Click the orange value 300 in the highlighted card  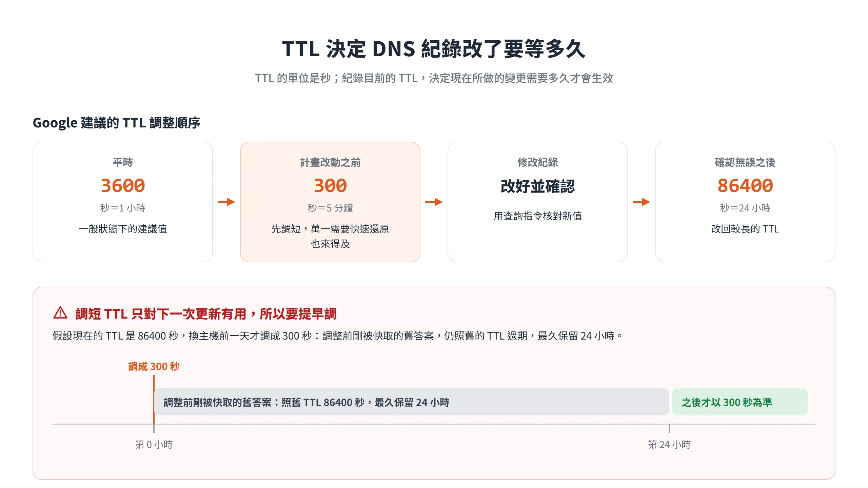coord(330,185)
